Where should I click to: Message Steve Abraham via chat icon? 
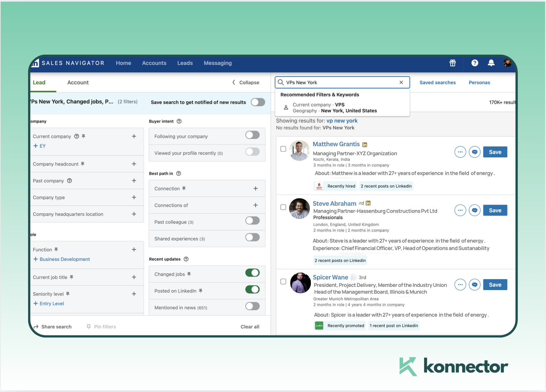pos(475,210)
